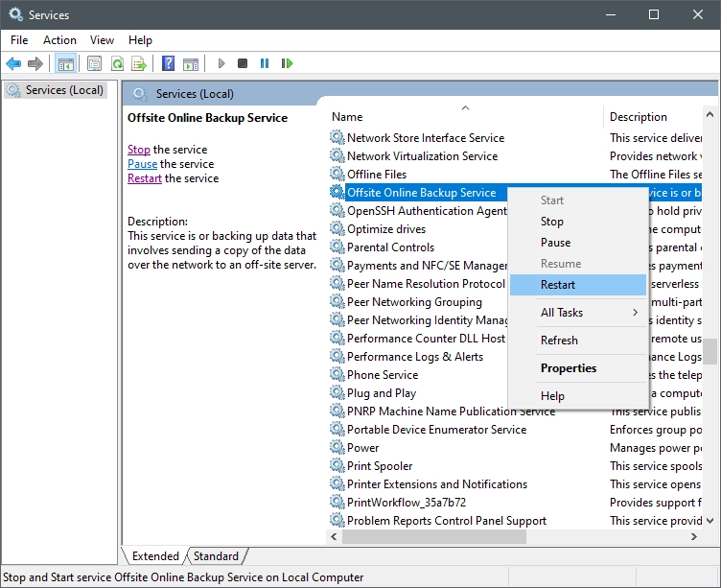
Task: Click the Stop Service square icon
Action: coord(243,63)
